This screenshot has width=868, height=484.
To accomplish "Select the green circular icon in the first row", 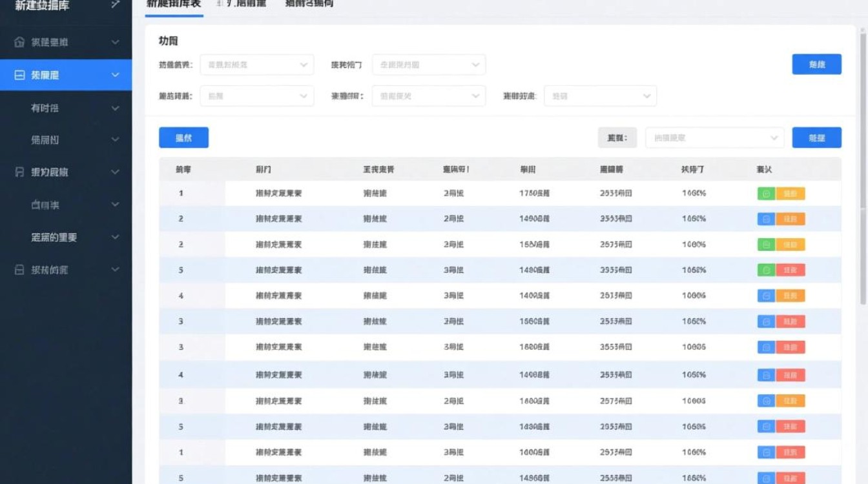I will coord(766,192).
